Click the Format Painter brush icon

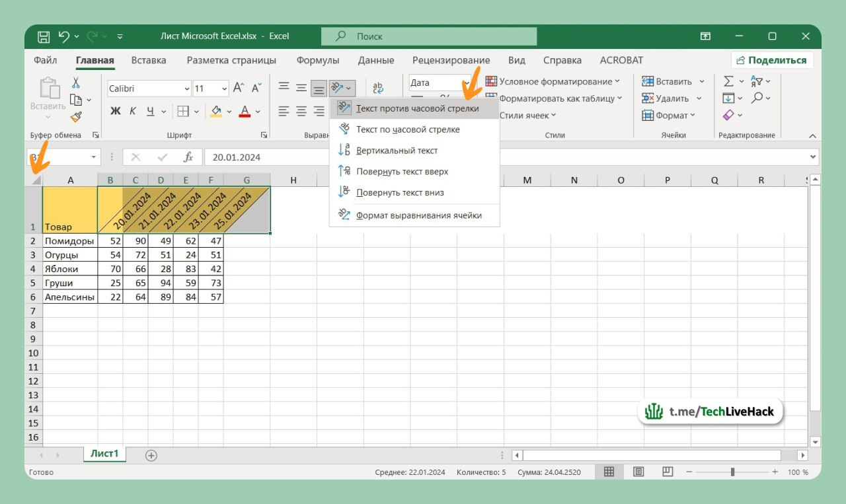(x=76, y=117)
